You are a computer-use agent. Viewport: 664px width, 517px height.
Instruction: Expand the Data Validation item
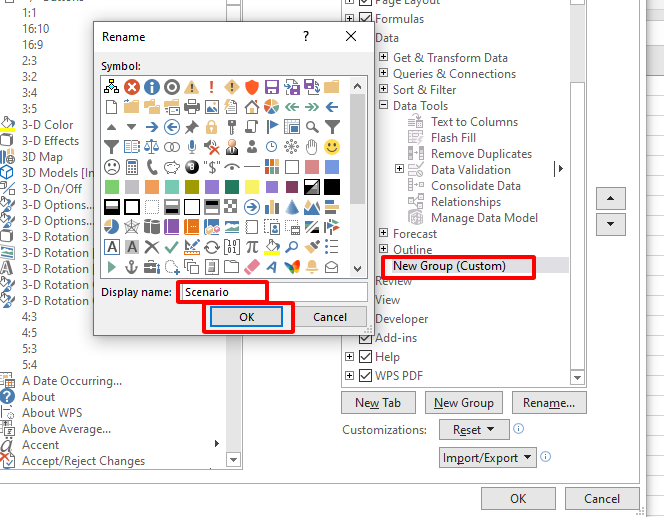tap(399, 169)
